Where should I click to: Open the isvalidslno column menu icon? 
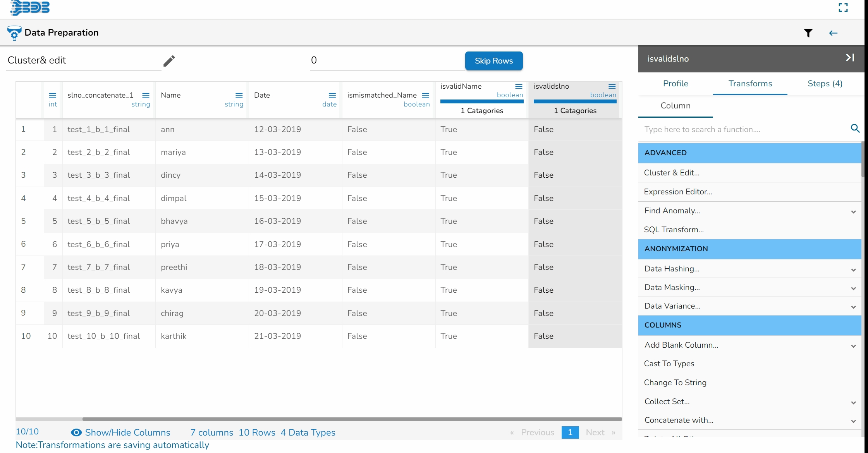click(612, 86)
